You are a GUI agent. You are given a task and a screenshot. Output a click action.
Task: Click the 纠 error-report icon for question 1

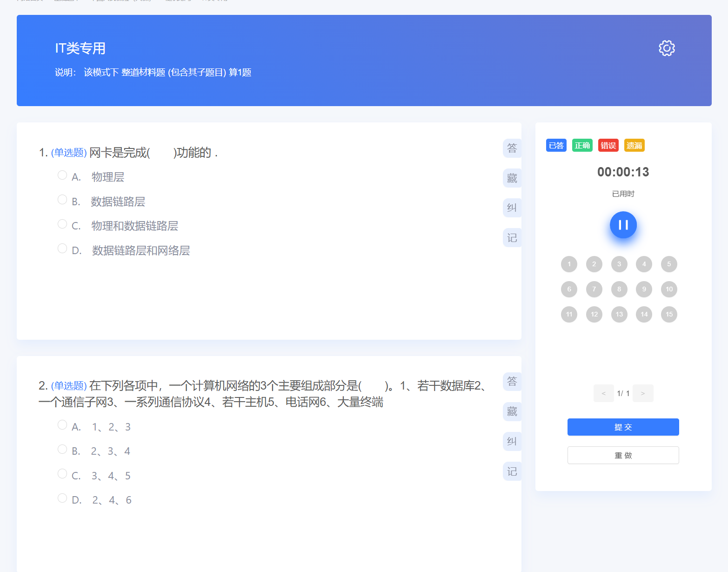click(512, 208)
